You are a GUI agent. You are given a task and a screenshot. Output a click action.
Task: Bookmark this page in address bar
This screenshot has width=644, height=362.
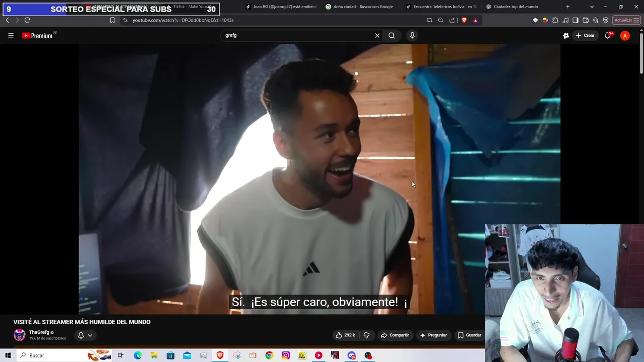pyautogui.click(x=112, y=20)
